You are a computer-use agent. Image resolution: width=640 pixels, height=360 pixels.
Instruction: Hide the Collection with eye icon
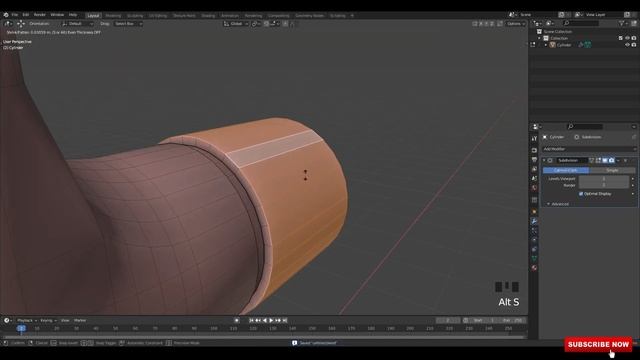(627, 38)
